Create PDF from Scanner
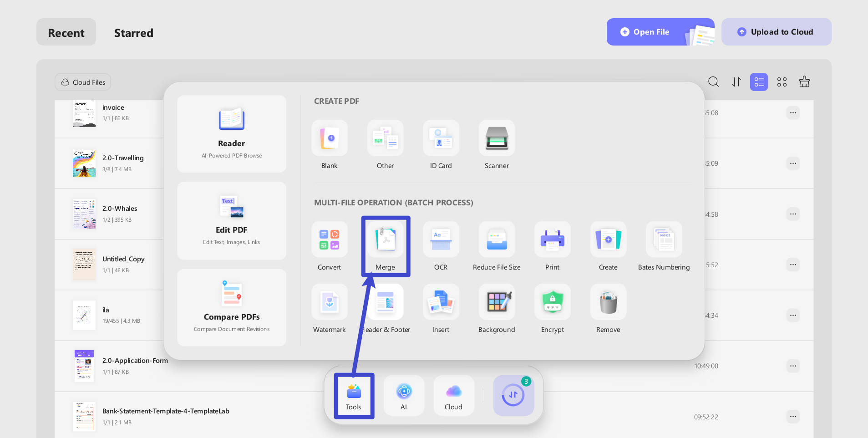Viewport: 868px width, 438px height. pyautogui.click(x=497, y=138)
